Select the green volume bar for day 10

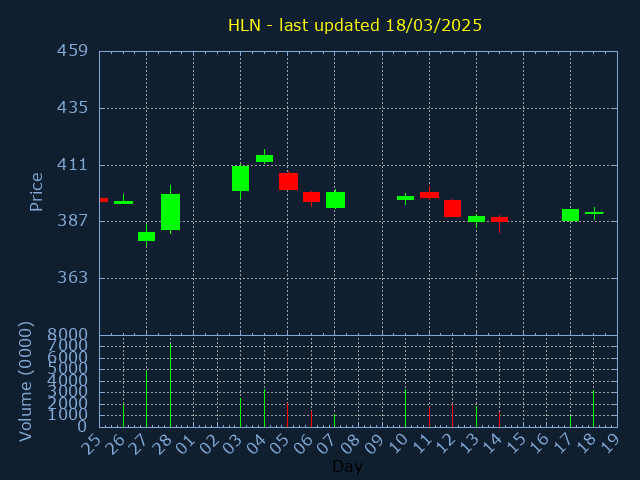tap(405, 408)
